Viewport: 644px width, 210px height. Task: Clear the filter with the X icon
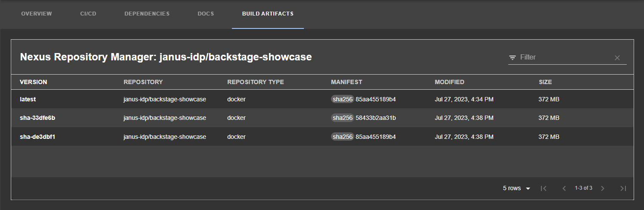617,58
